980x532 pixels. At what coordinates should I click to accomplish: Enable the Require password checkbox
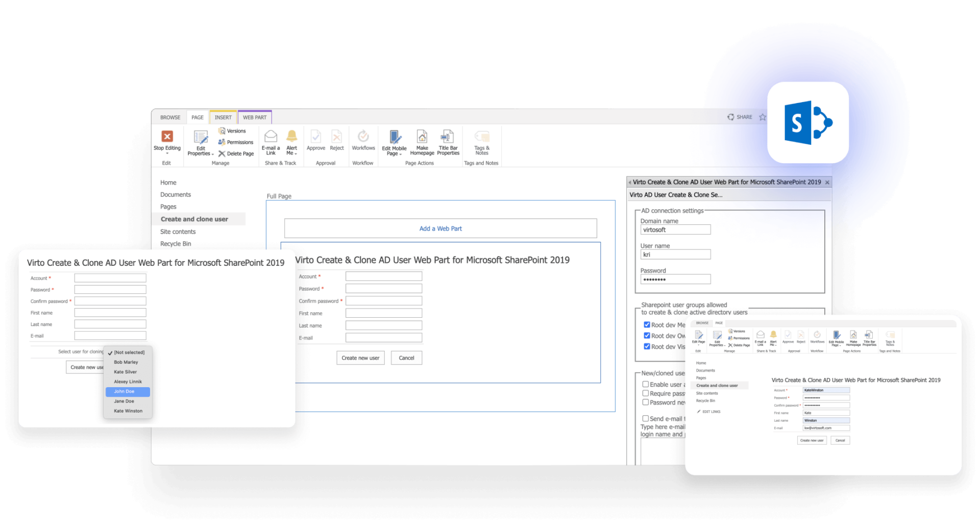tap(645, 393)
